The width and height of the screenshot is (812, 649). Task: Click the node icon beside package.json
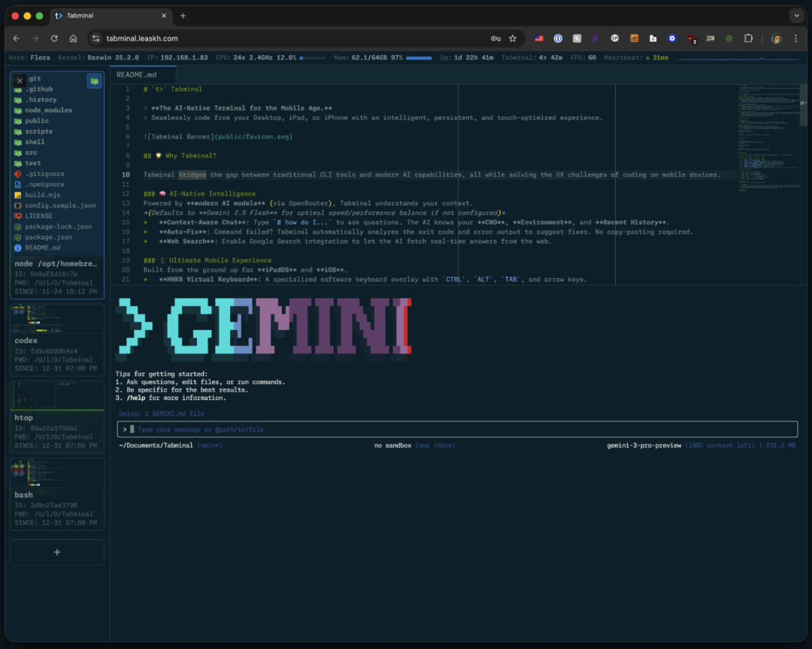[17, 237]
